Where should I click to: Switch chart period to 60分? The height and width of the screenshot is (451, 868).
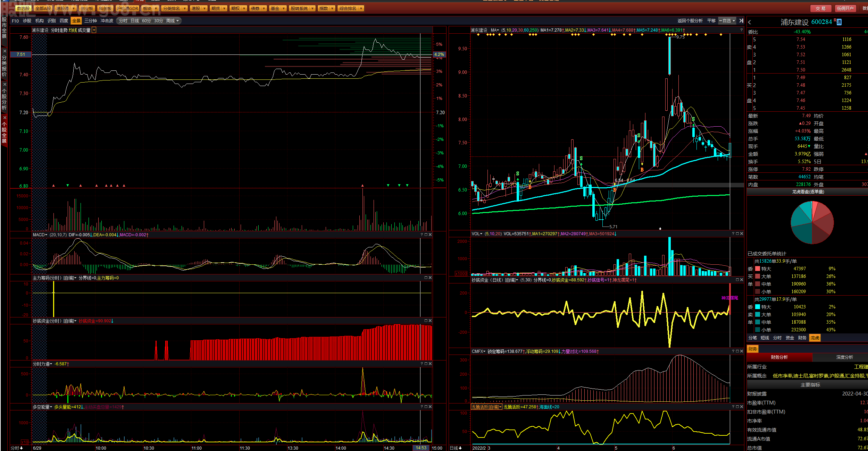pos(147,21)
